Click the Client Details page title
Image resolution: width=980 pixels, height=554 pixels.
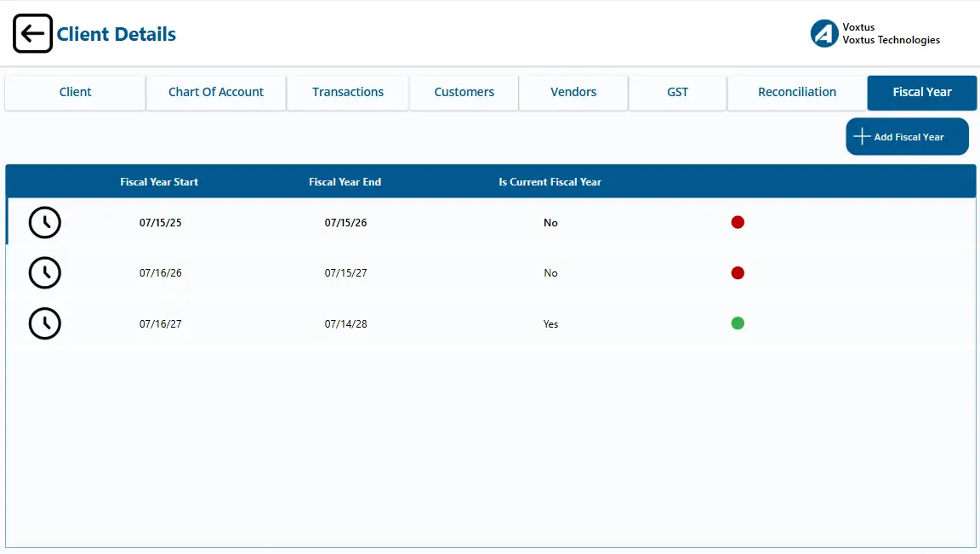point(117,34)
